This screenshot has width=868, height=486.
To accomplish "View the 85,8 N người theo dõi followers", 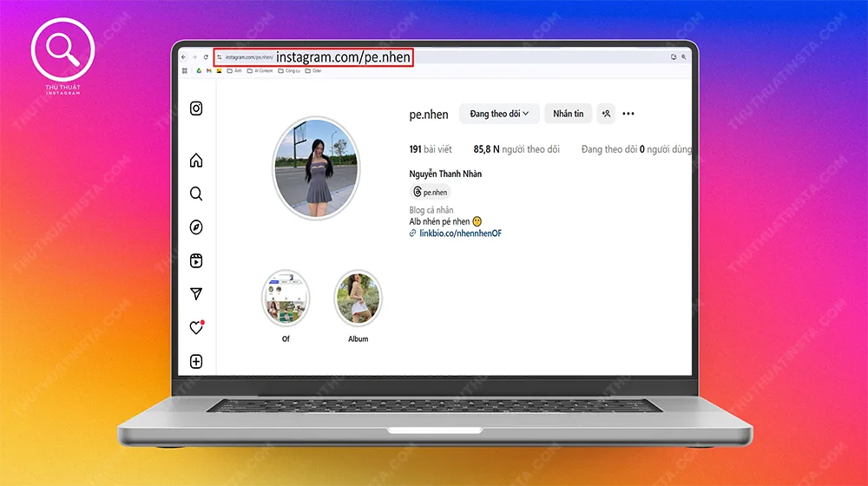I will click(x=516, y=149).
